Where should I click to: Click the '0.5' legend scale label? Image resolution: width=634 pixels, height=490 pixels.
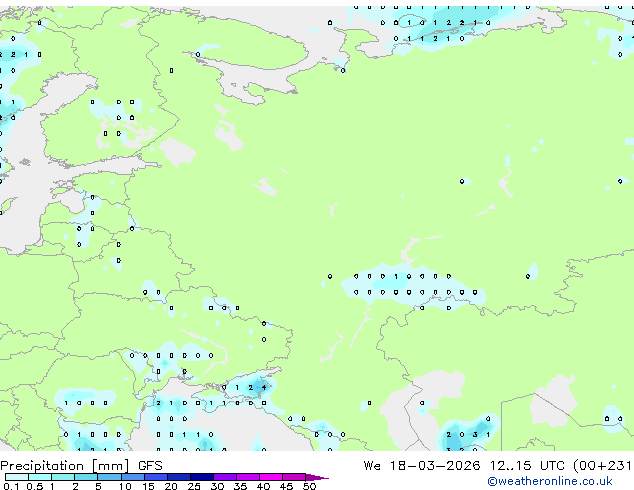click(35, 486)
